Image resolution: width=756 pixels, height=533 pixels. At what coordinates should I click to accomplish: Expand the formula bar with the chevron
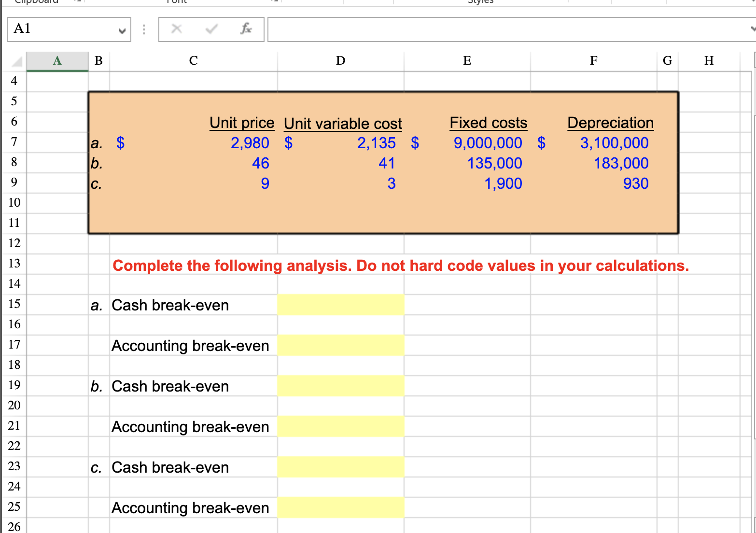click(x=753, y=29)
